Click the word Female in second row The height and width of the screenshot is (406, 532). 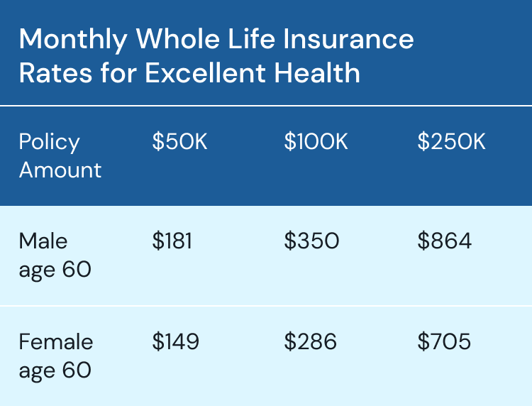coord(56,341)
